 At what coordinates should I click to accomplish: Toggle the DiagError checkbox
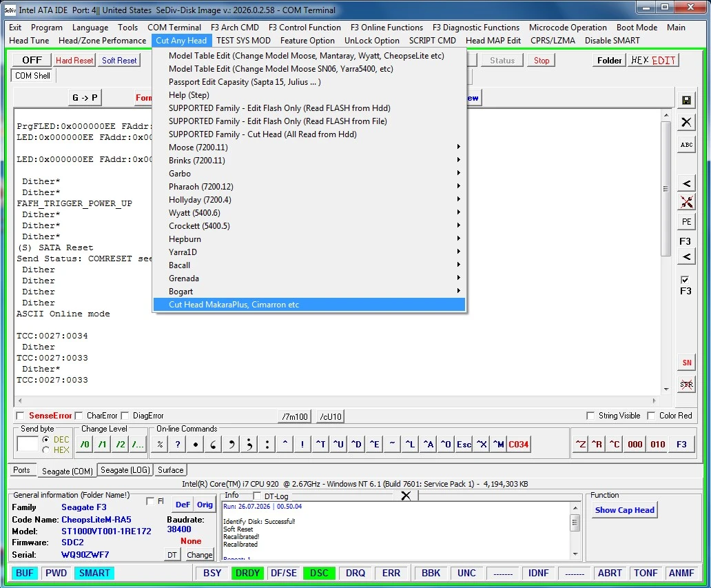[x=125, y=416]
